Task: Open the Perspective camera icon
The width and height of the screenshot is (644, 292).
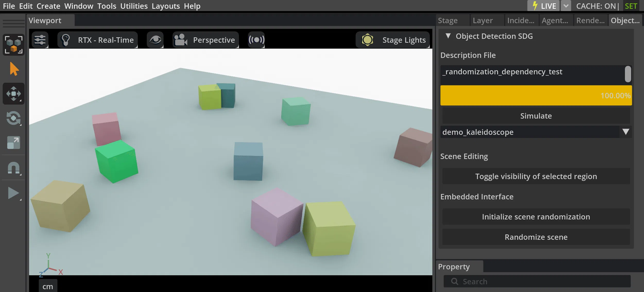Action: [180, 40]
